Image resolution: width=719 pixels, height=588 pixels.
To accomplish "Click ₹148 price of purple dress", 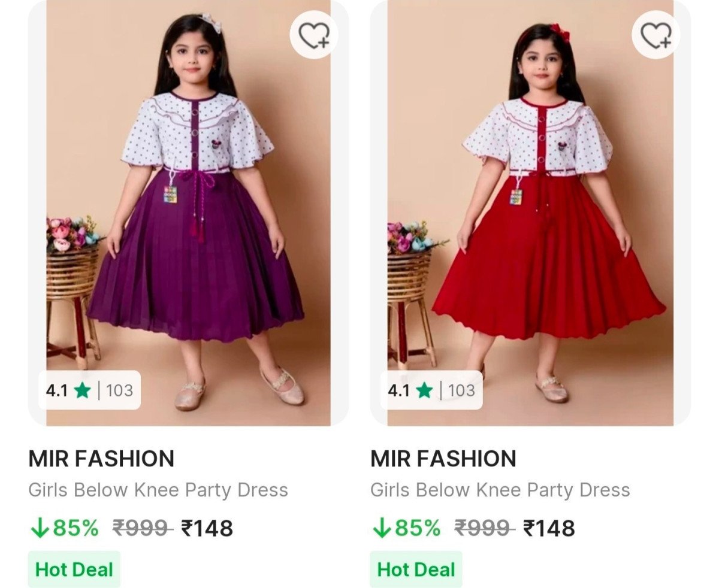I will click(x=207, y=528).
